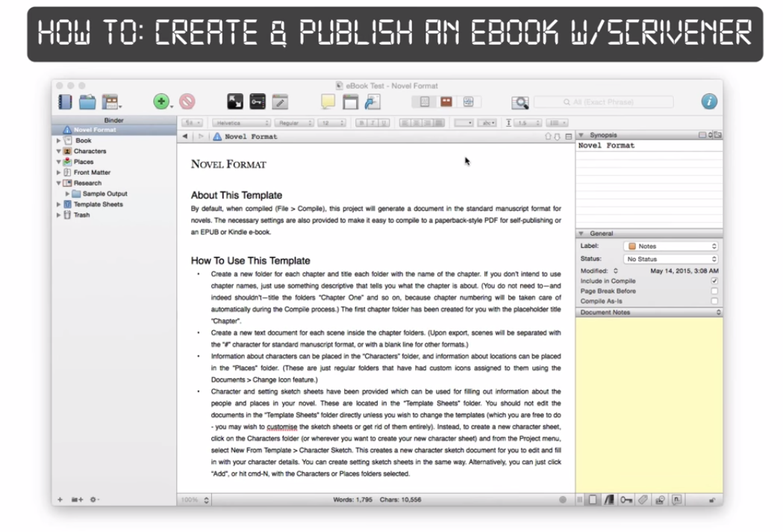Click the Compile export toolbar icon

click(x=372, y=101)
